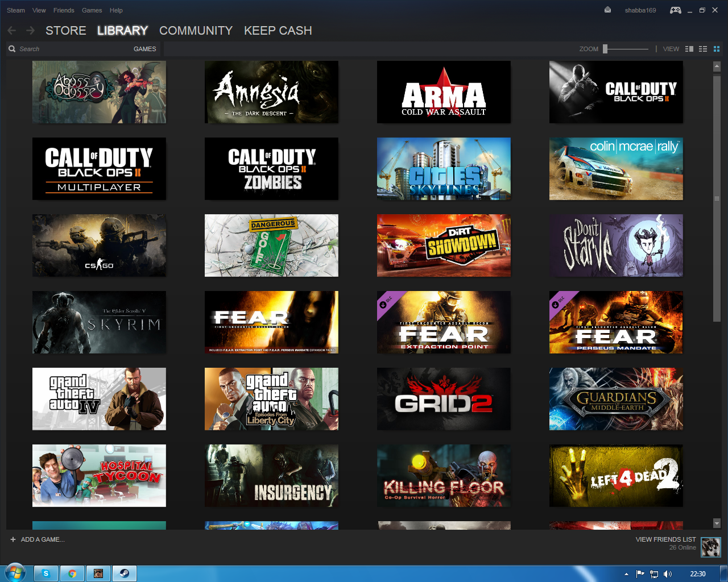Image resolution: width=728 pixels, height=582 pixels.
Task: Select the Hospital Tycoon tile
Action: point(99,476)
